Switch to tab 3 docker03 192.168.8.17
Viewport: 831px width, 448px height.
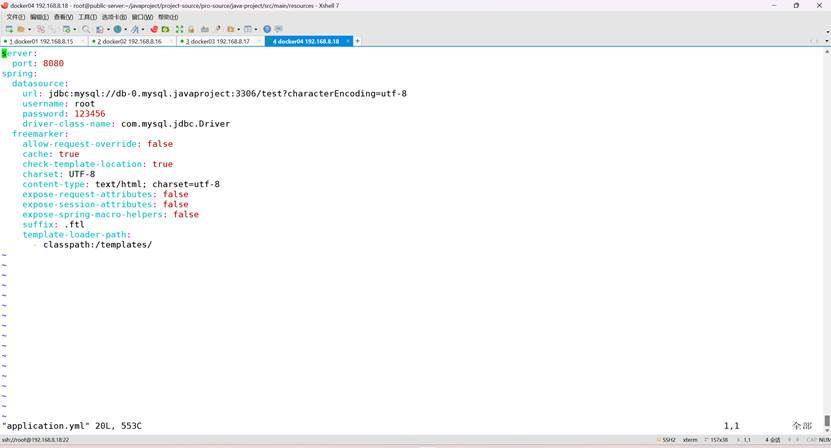coord(221,41)
